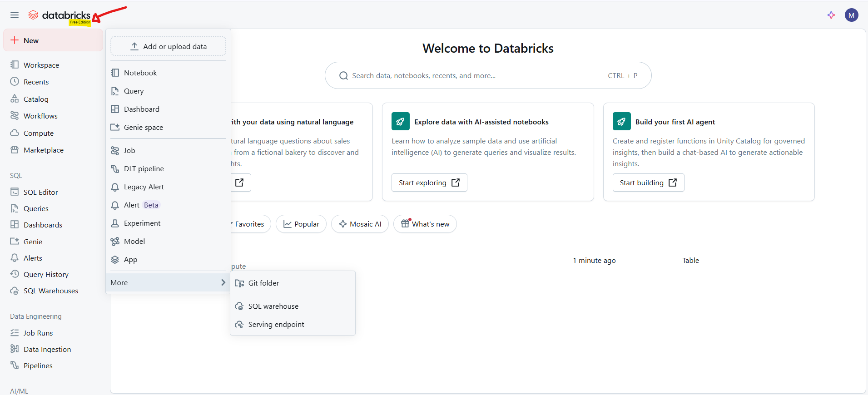Open the Databricks Assistant sparkle icon
Screen dimensions: 868x395
(831, 15)
